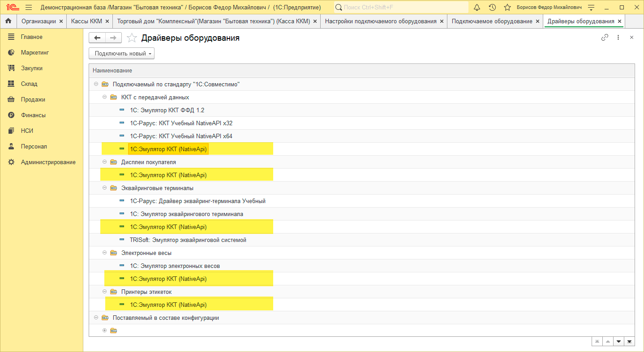Open the history clock icon
The image size is (644, 352).
click(492, 8)
